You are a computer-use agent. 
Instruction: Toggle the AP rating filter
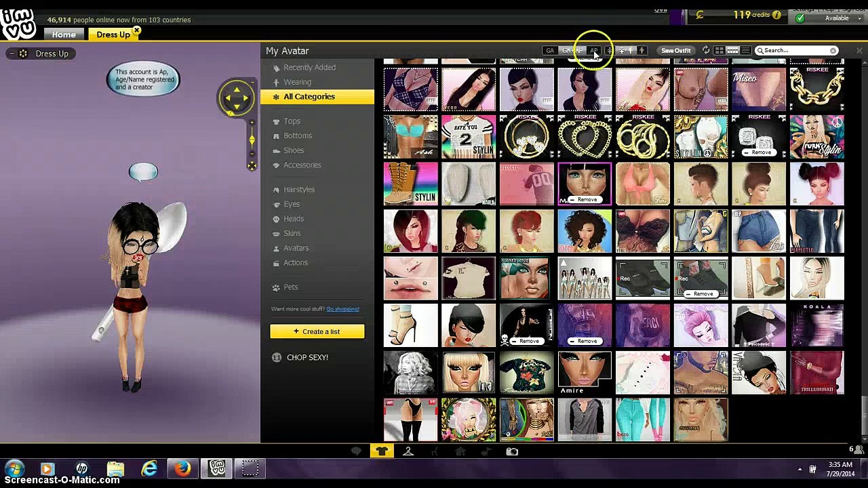[x=594, y=50]
